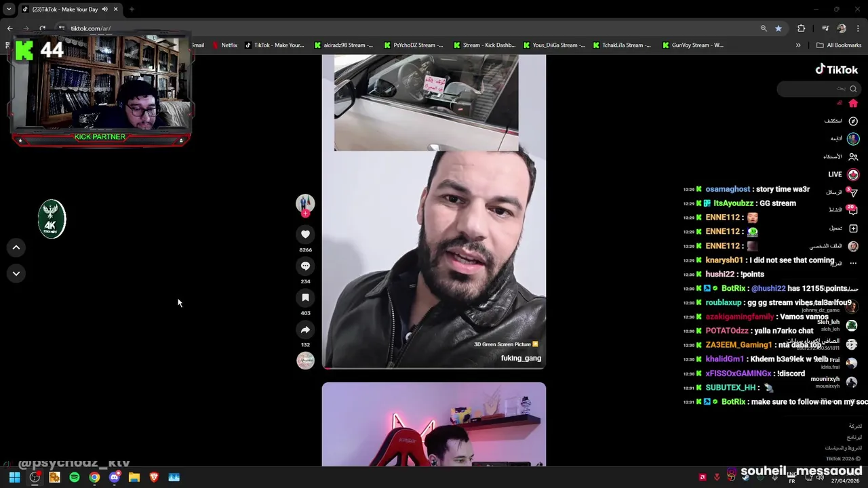Image resolution: width=868 pixels, height=488 pixels.
Task: Open LIVE section in TikTok sidebar
Action: (843, 174)
